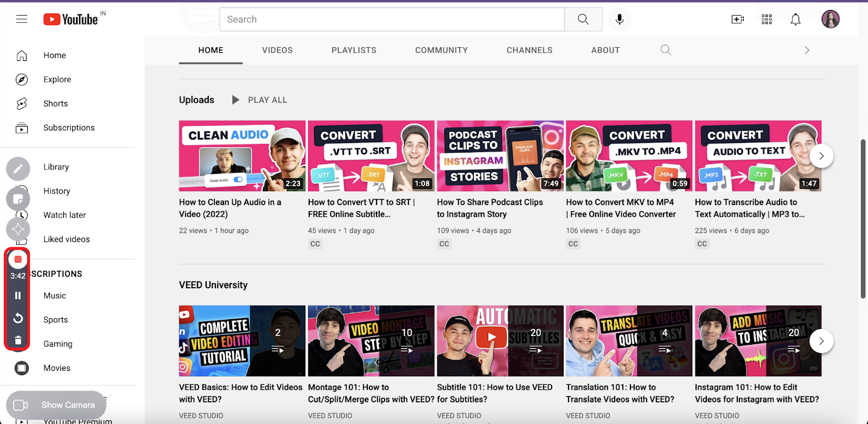Open Convert VTT to SRT thumbnail
The width and height of the screenshot is (868, 424).
(x=372, y=156)
